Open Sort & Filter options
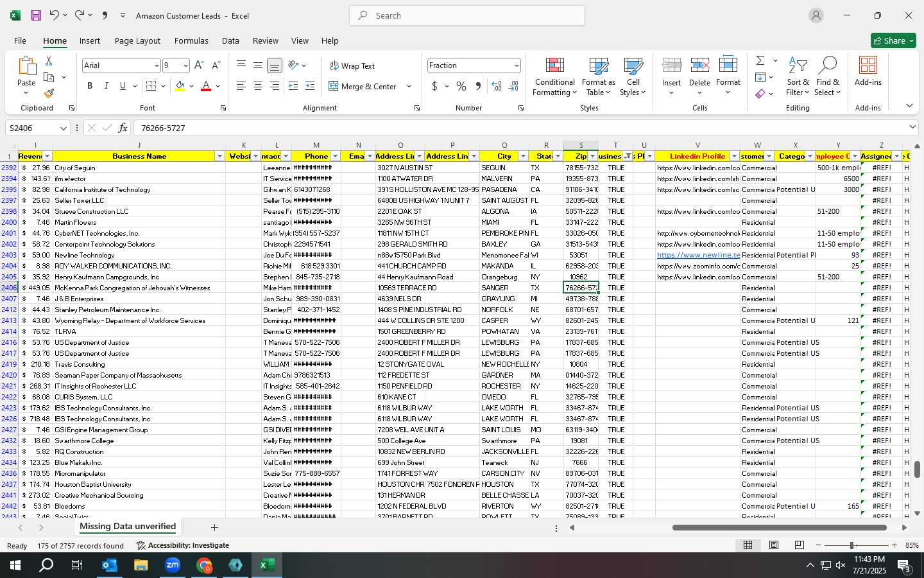Image resolution: width=924 pixels, height=578 pixels. pos(798,77)
